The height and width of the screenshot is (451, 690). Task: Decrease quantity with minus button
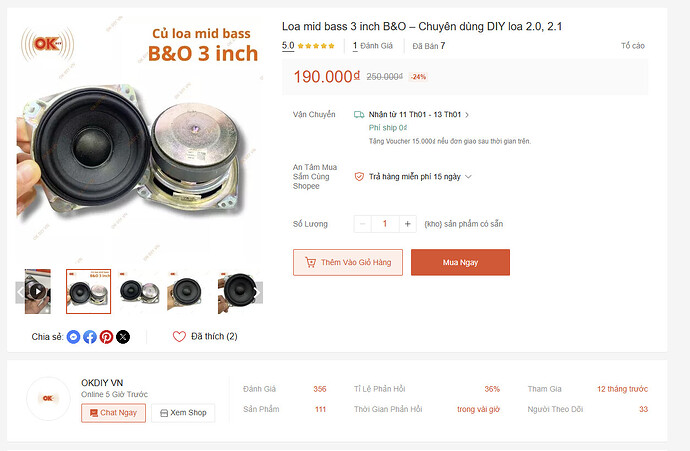tap(363, 224)
